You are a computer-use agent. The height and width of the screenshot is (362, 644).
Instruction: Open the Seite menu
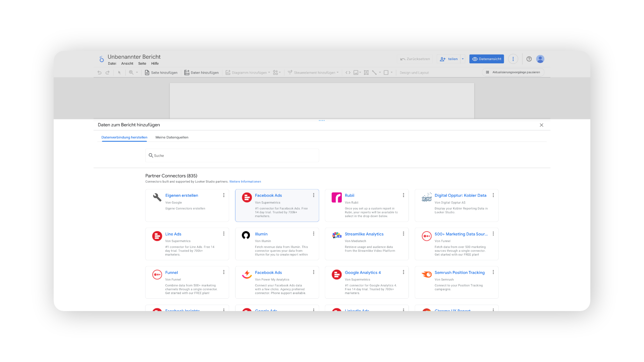[142, 64]
